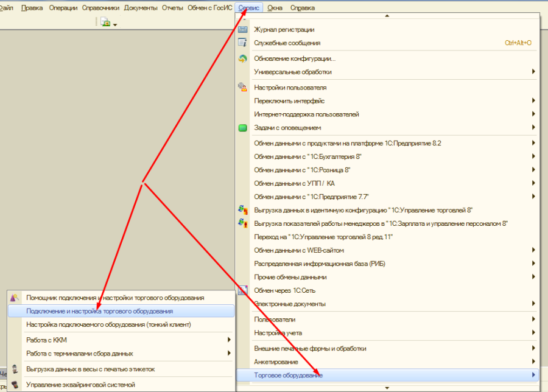Click the Служебные сообщения icon
Viewport: 548px width, 392px height.
[242, 43]
